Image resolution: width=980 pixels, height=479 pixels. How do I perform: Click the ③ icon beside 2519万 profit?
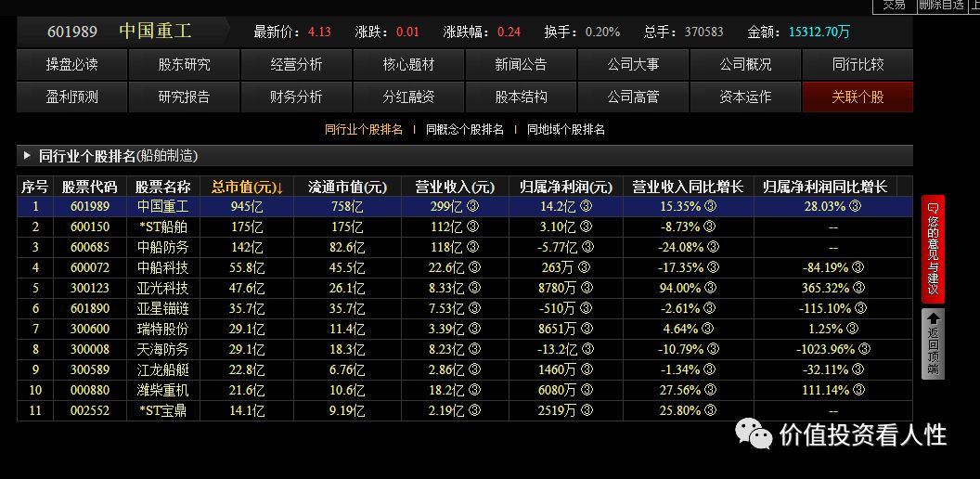click(x=585, y=410)
